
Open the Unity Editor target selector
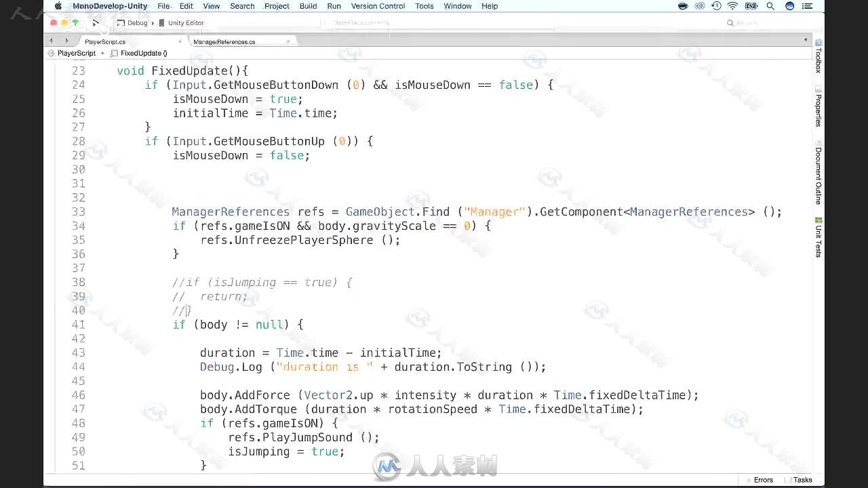tap(182, 22)
